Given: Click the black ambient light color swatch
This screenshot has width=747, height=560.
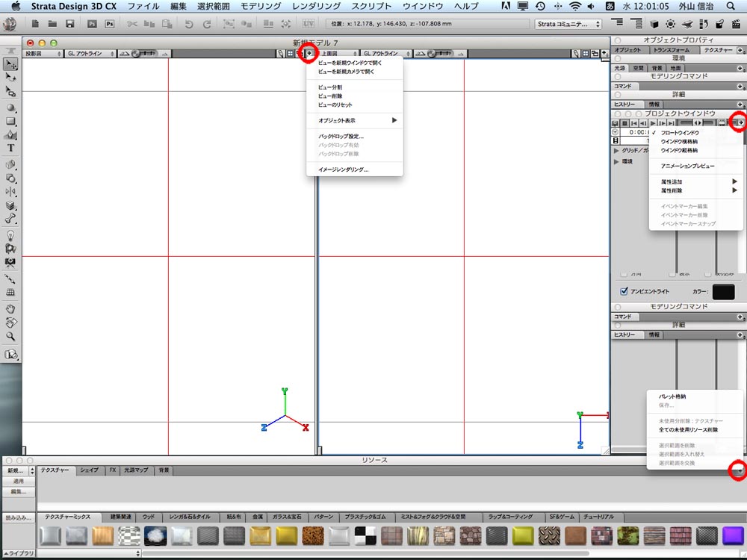Looking at the screenshot, I should pos(723,291).
